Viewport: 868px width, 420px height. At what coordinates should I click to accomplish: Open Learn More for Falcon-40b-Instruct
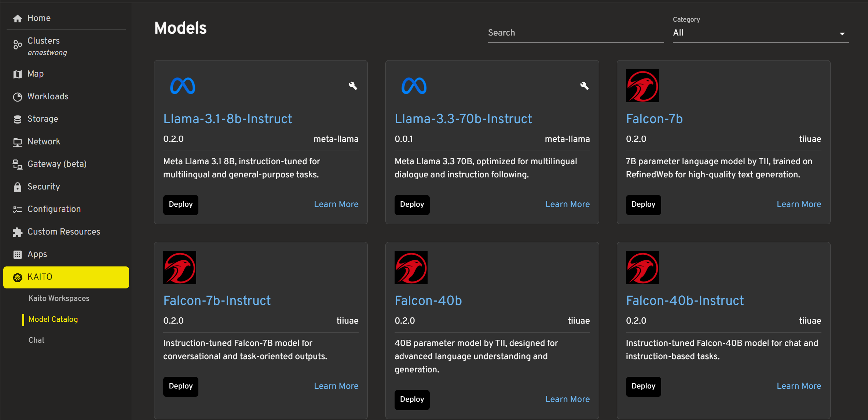(799, 386)
